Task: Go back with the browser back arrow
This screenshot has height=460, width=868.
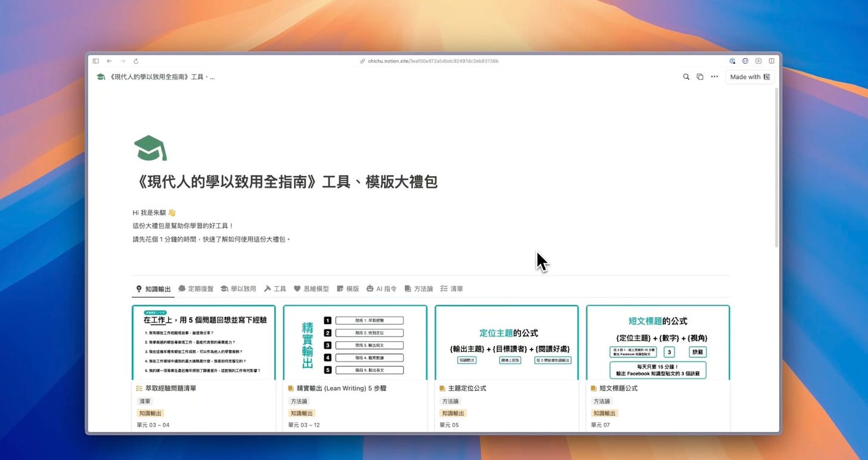Action: 109,61
